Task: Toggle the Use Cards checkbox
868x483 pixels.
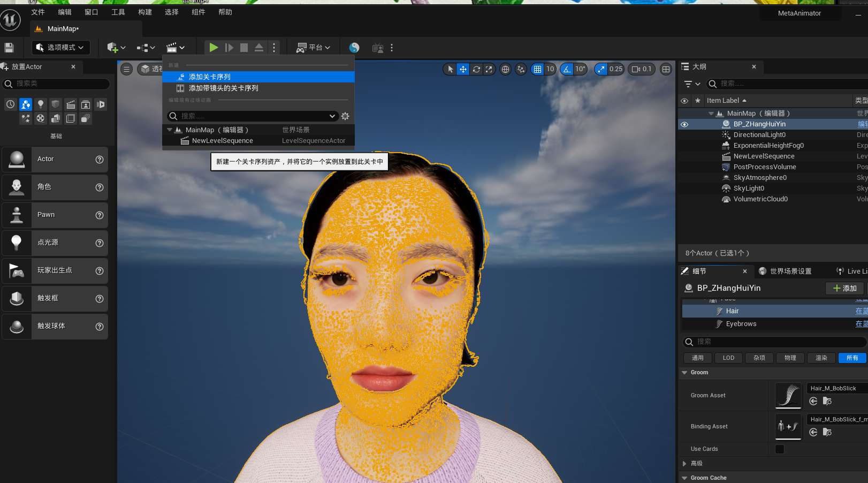Action: pyautogui.click(x=780, y=449)
